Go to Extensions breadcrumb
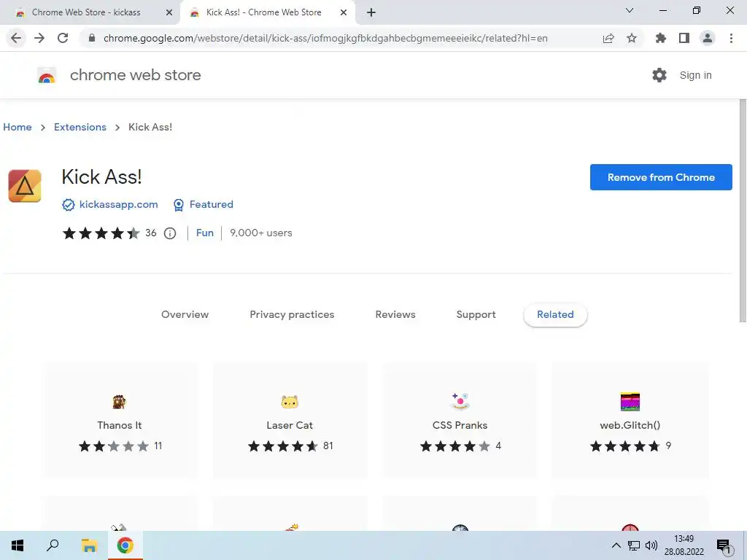Screen dimensions: 747x560 tap(80, 127)
